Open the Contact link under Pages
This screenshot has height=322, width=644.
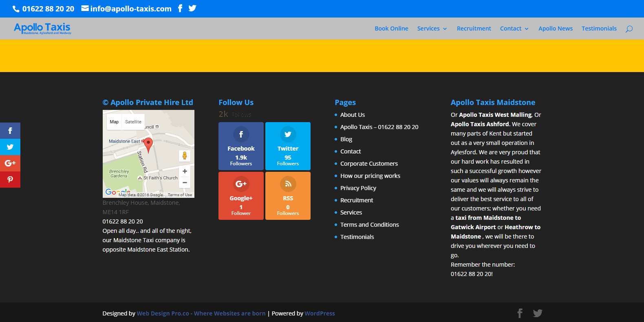pos(351,151)
